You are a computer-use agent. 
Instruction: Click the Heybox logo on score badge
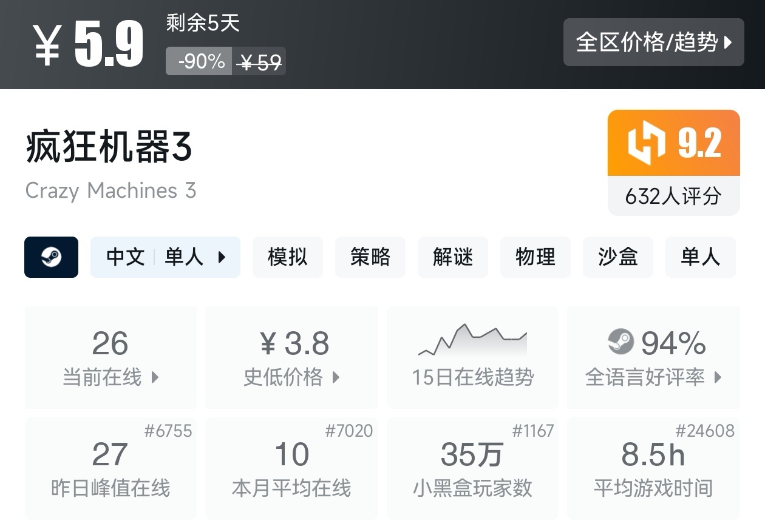click(647, 143)
